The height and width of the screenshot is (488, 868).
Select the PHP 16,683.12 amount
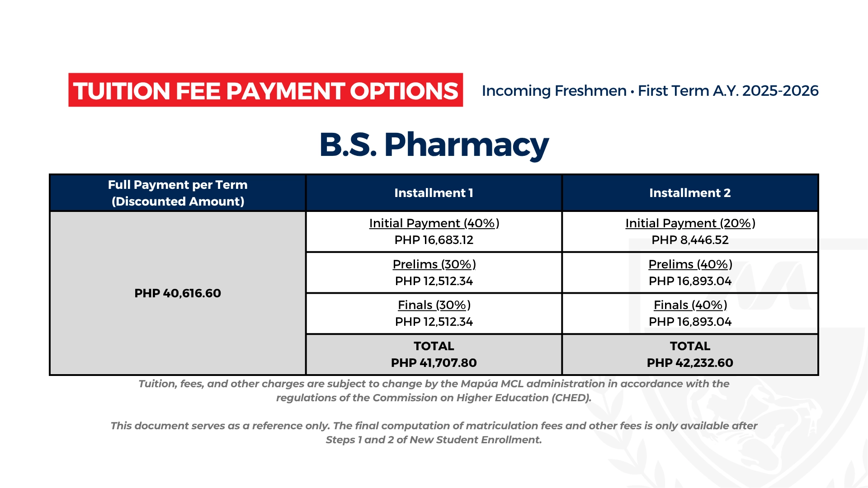point(434,240)
